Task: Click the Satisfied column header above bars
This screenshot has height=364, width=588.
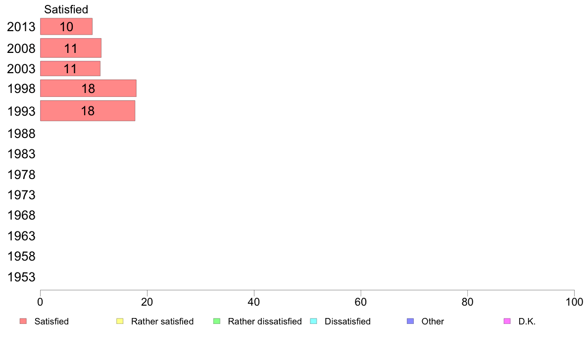Action: pos(66,9)
